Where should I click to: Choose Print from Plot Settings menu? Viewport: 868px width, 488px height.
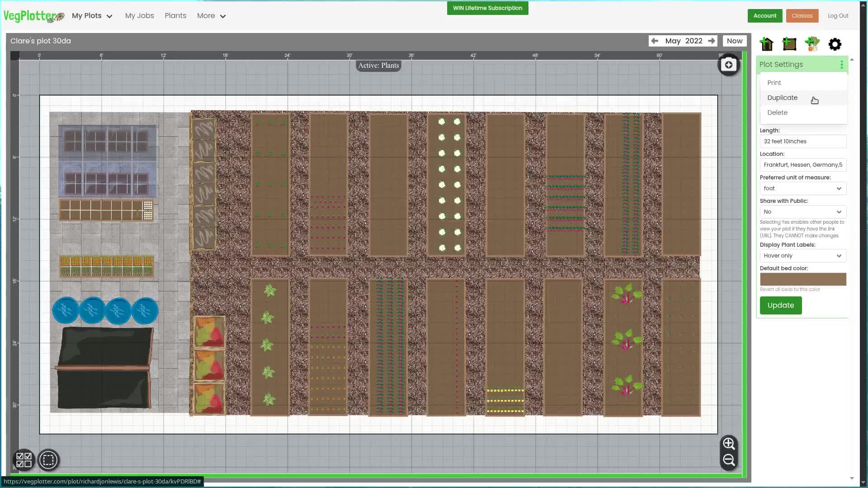click(x=774, y=83)
